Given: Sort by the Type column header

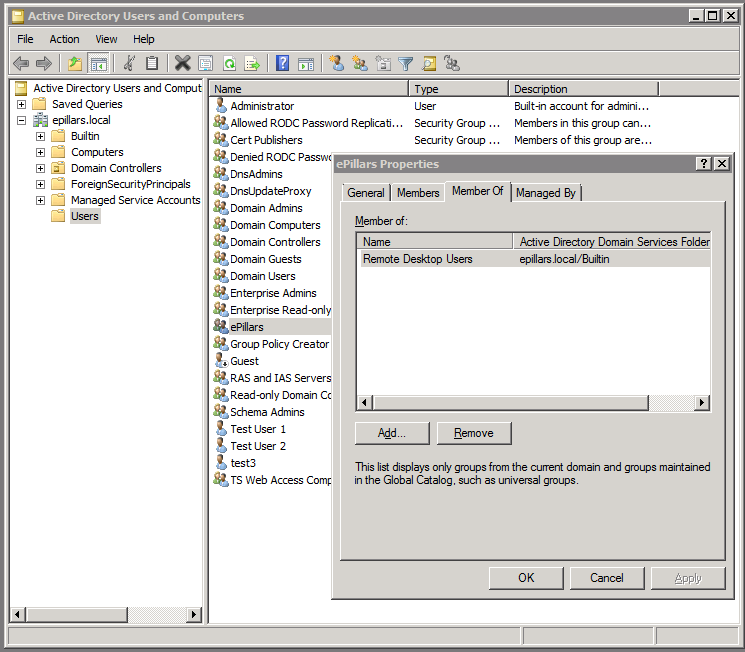Looking at the screenshot, I should click(x=458, y=89).
